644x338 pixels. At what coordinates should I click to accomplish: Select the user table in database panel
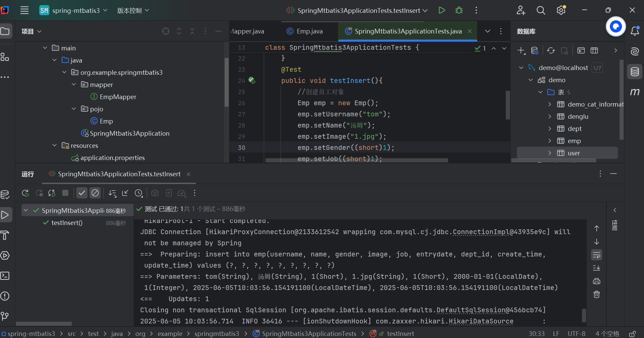(x=567, y=153)
